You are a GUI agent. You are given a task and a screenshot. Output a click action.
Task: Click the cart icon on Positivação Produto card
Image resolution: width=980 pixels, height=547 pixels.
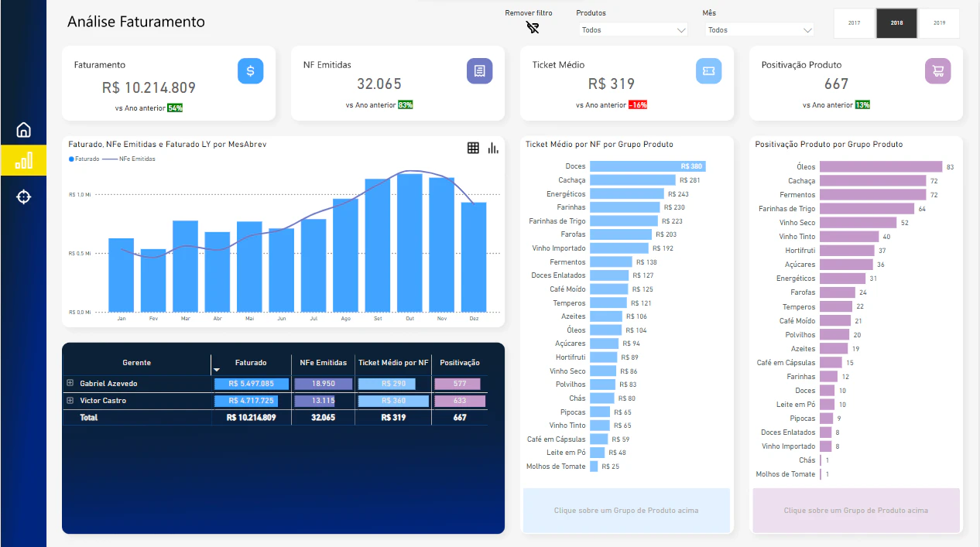pyautogui.click(x=937, y=71)
